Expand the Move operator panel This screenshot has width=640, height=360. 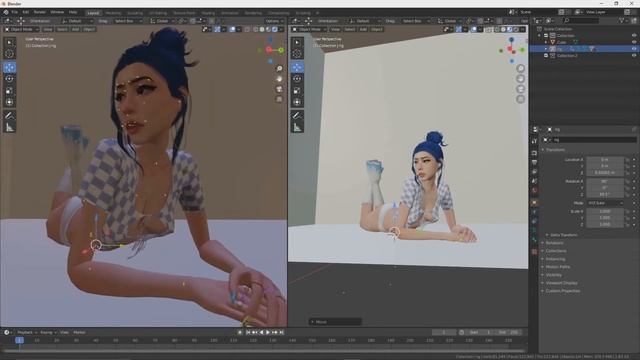point(335,322)
